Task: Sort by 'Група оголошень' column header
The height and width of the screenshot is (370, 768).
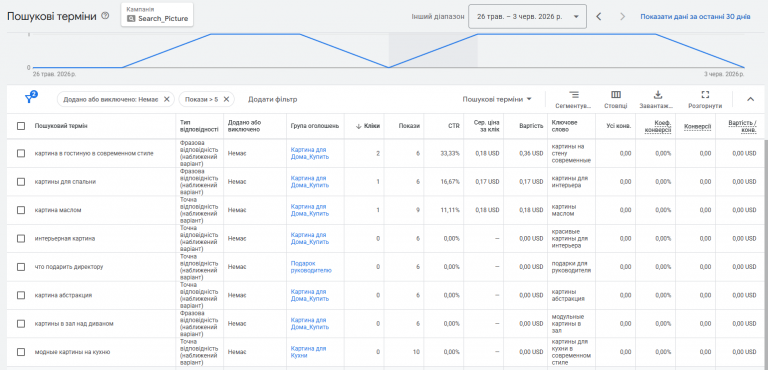Action: (314, 126)
